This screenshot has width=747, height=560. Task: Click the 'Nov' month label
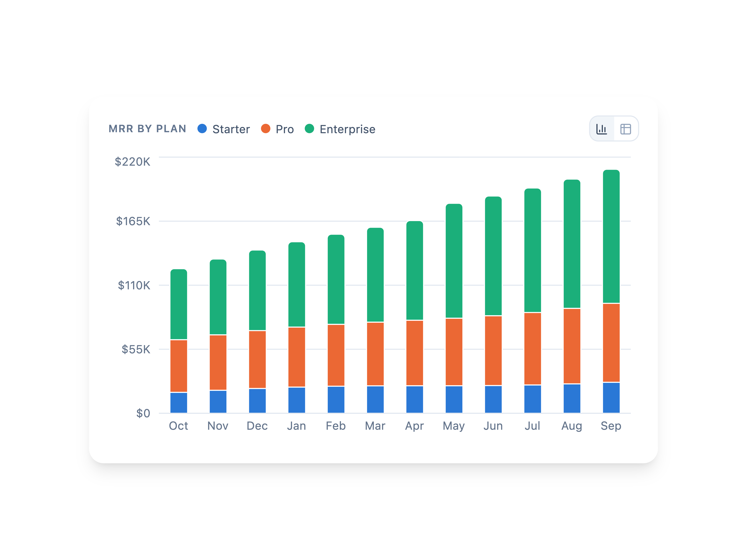(x=218, y=426)
